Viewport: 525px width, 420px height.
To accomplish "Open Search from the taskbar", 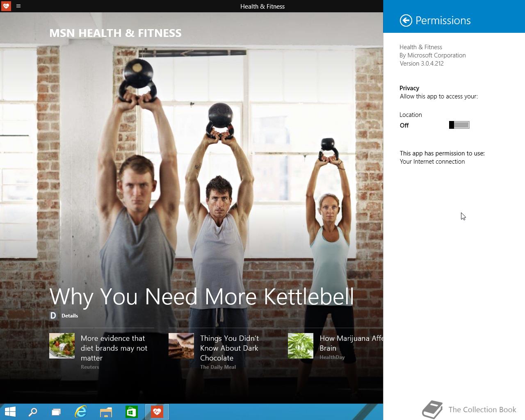I will [x=32, y=412].
